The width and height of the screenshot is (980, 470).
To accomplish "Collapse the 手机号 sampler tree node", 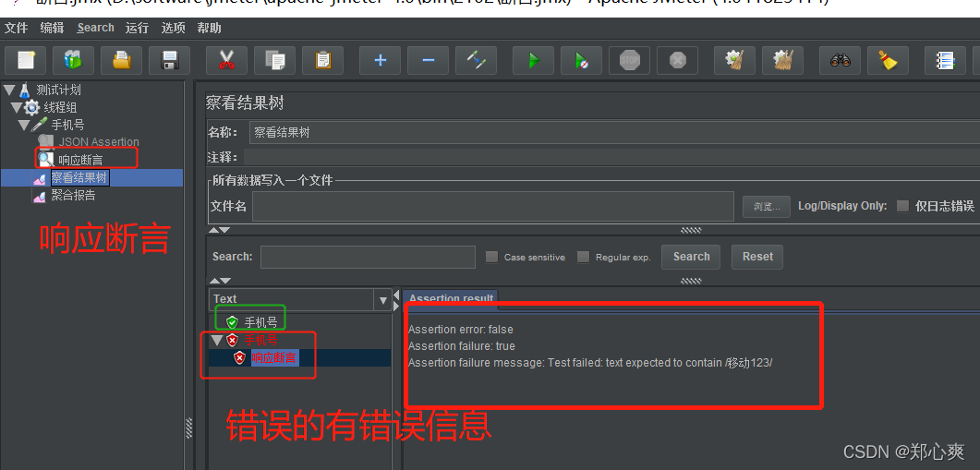I will (24, 125).
